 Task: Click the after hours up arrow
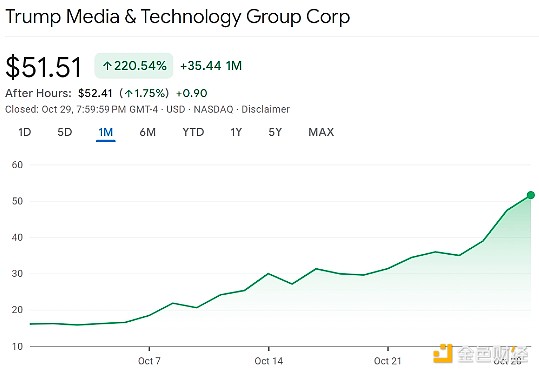point(129,93)
